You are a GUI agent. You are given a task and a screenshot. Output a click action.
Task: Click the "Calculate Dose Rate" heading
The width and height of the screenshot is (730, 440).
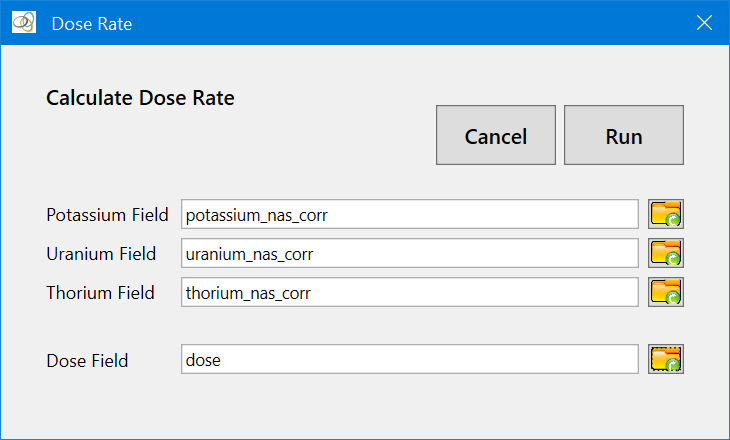pos(140,98)
